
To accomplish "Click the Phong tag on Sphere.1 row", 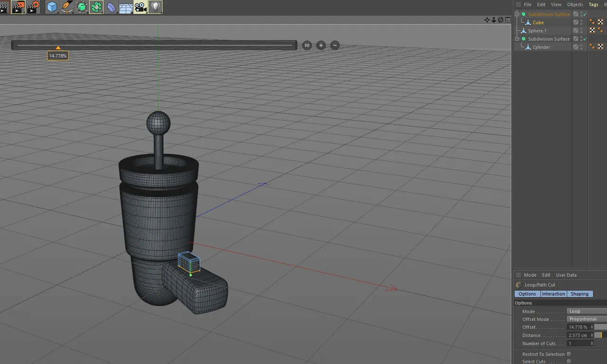I will (600, 30).
